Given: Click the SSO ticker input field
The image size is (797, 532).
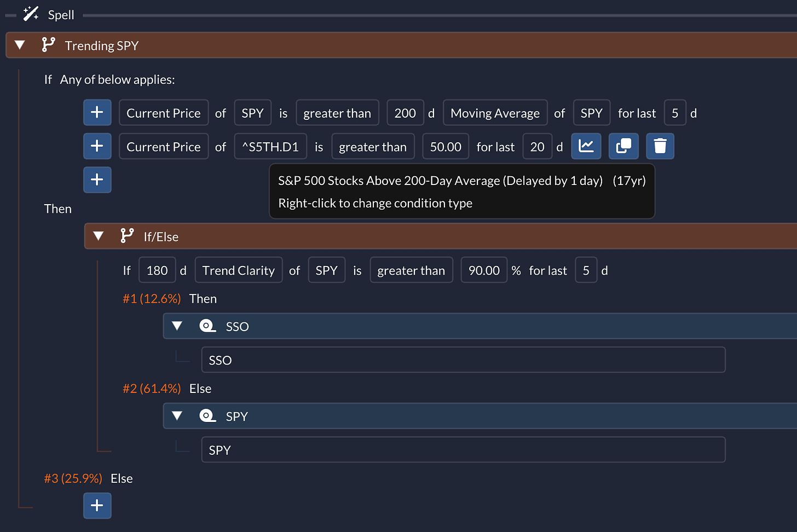Looking at the screenshot, I should pyautogui.click(x=463, y=360).
